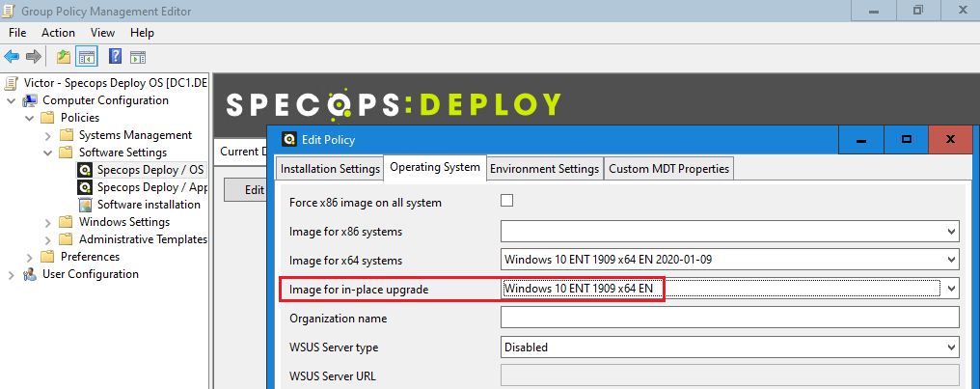This screenshot has width=980, height=389.
Task: Click the Computer Configuration node icon
Action: point(30,100)
